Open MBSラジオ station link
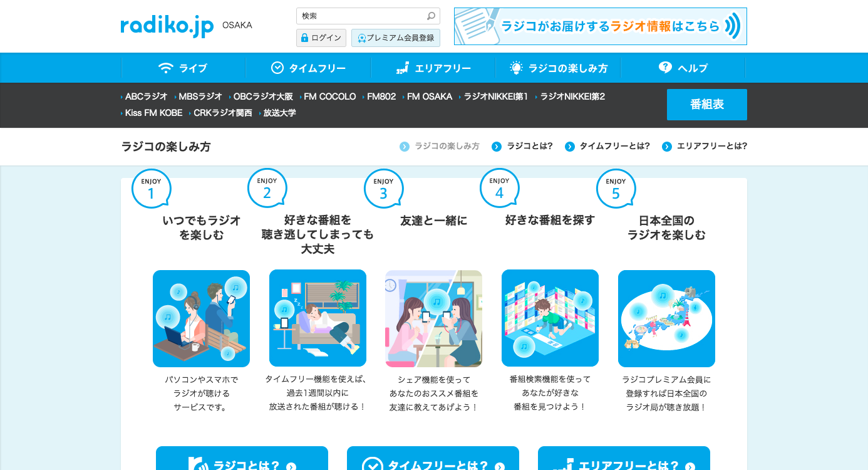The width and height of the screenshot is (868, 470). pyautogui.click(x=200, y=97)
